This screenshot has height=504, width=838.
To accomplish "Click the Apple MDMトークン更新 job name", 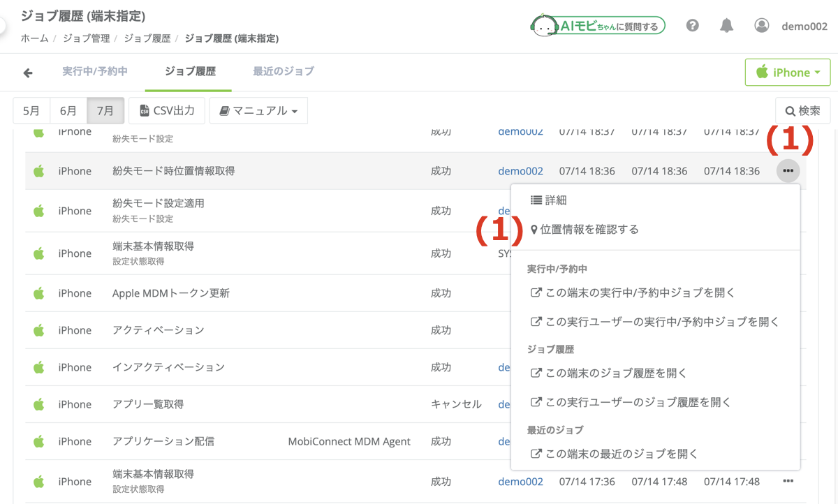I will [x=171, y=293].
